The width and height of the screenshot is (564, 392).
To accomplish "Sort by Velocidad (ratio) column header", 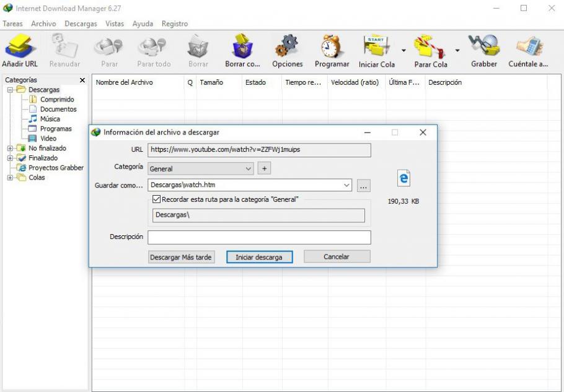I will [x=357, y=82].
